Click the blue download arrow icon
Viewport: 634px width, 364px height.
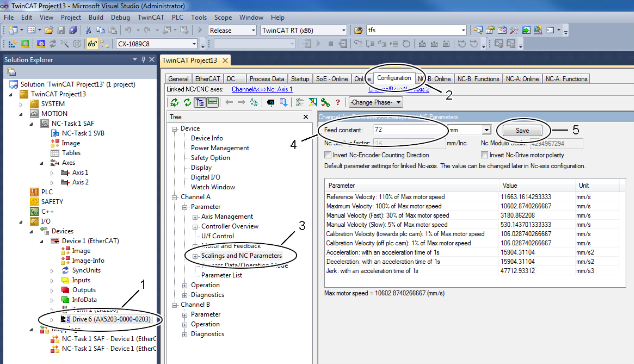point(284,102)
